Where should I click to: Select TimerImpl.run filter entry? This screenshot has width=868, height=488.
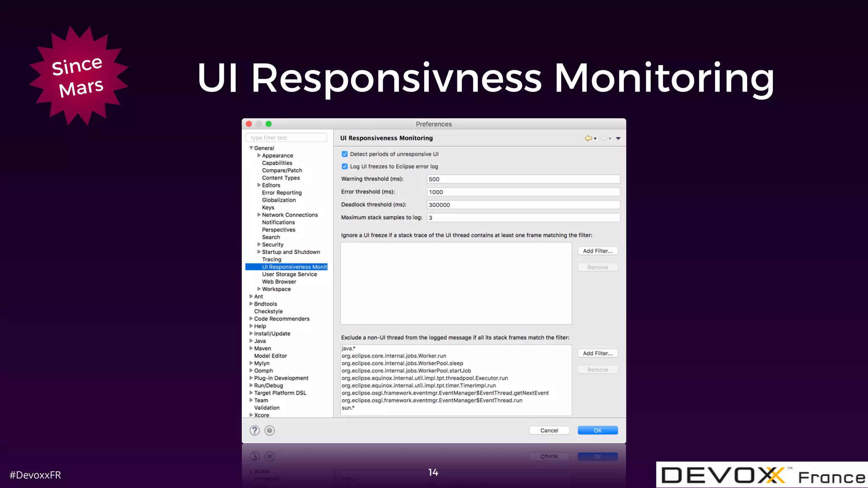coord(419,385)
